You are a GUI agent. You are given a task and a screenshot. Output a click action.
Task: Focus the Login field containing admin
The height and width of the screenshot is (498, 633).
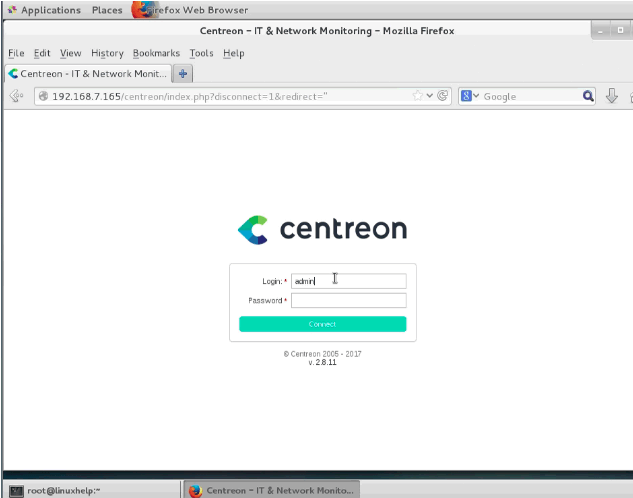(348, 281)
